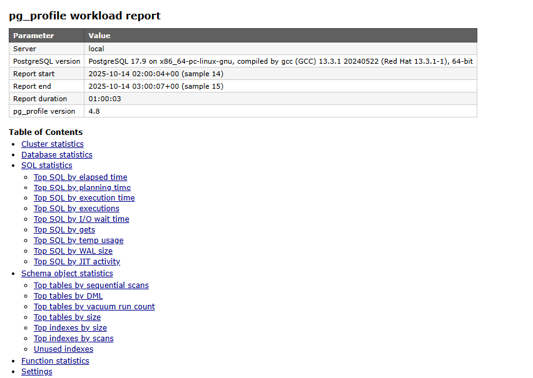Open Top tables by DML
Screen dimensions: 533x378
tap(68, 296)
